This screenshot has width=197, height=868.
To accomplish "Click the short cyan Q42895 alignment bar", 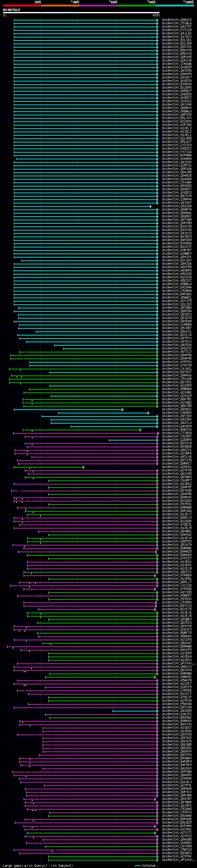I will [x=135, y=711].
